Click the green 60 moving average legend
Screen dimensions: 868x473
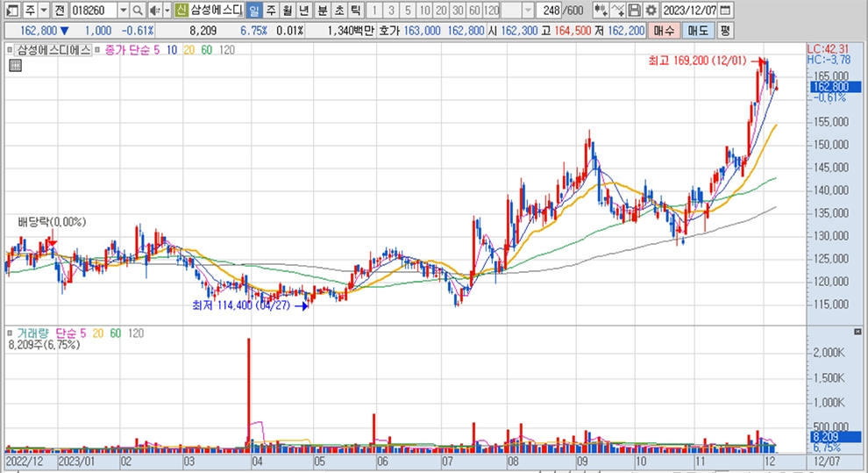tap(207, 50)
